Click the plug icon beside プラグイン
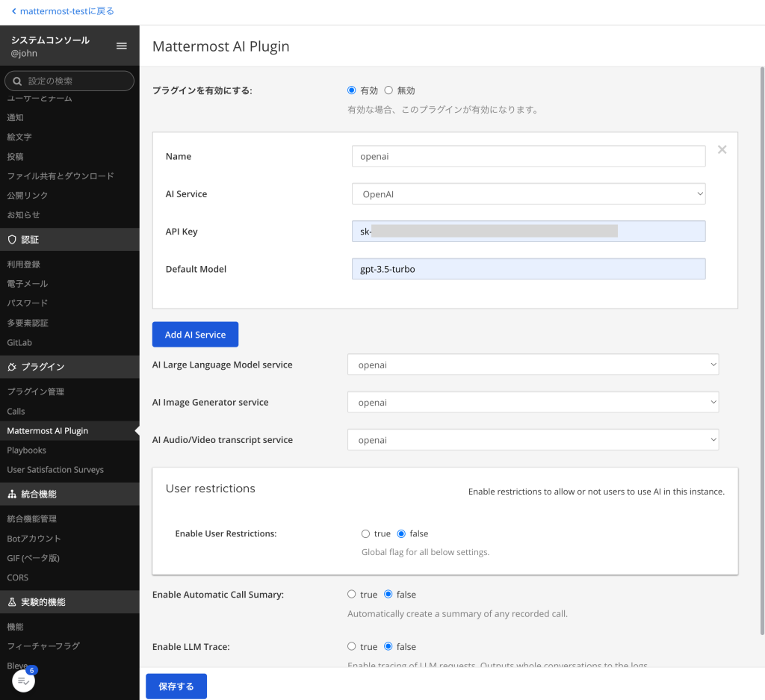This screenshot has width=765, height=700. [12, 367]
